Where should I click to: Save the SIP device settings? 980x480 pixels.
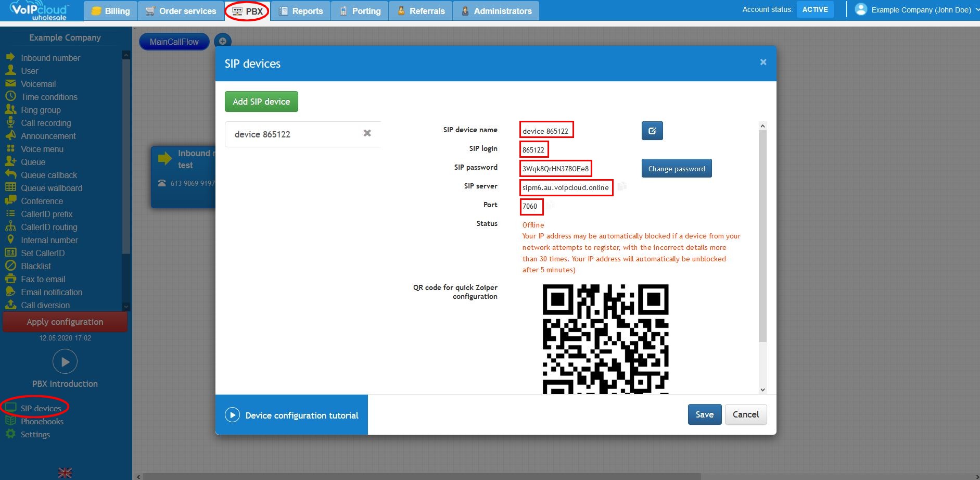click(704, 414)
